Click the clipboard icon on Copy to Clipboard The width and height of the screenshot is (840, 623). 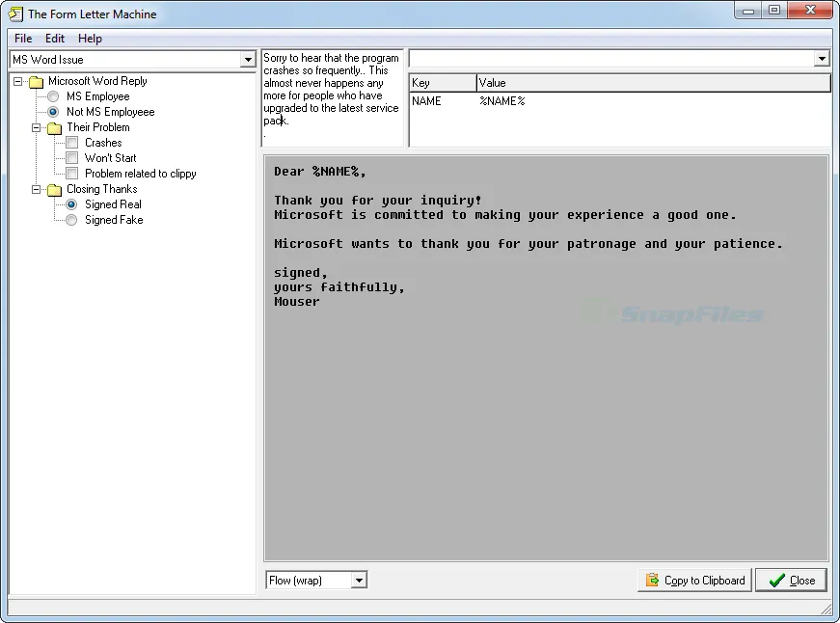(652, 581)
